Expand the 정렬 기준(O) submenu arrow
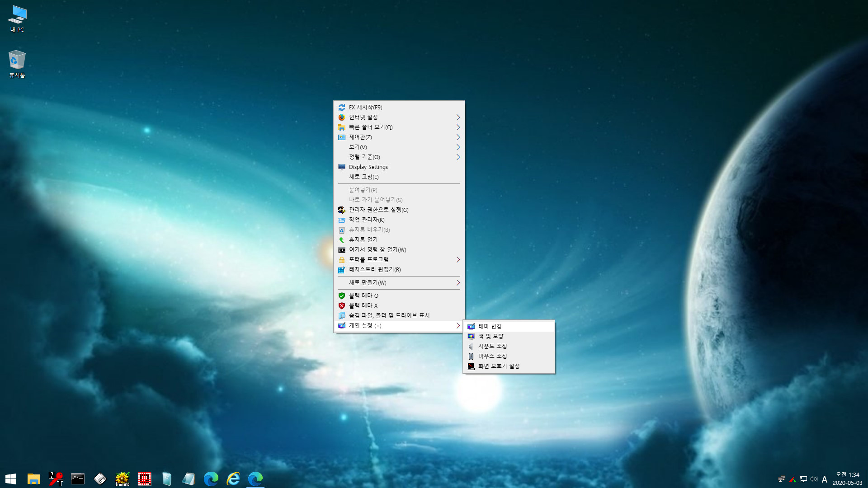The width and height of the screenshot is (868, 488). 458,157
